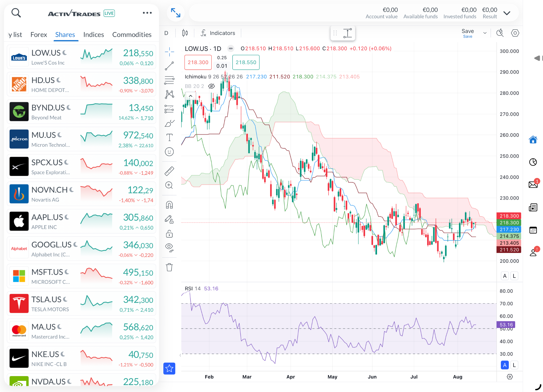Click the Save layout button
This screenshot has height=392, width=543.
(x=468, y=33)
